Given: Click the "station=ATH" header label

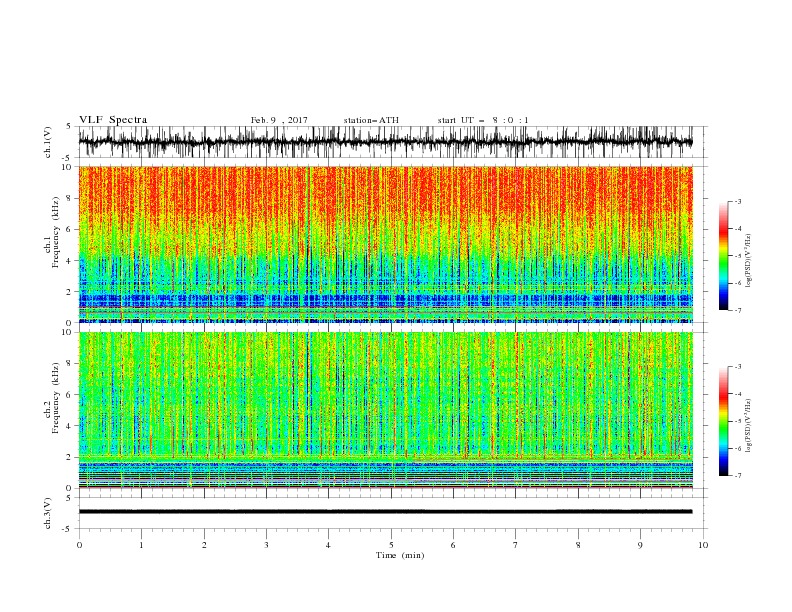Looking at the screenshot, I should (x=371, y=120).
